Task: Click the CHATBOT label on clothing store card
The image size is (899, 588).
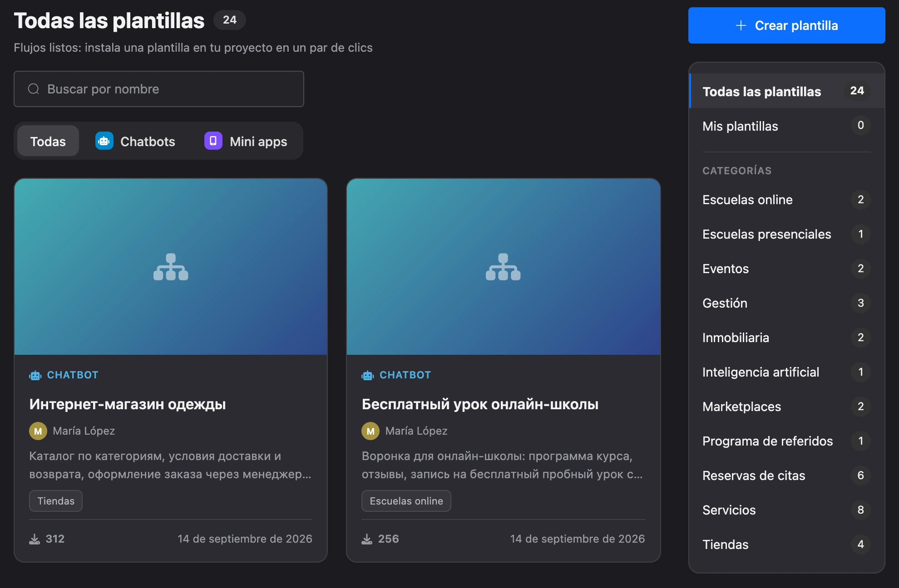Action: (x=73, y=375)
